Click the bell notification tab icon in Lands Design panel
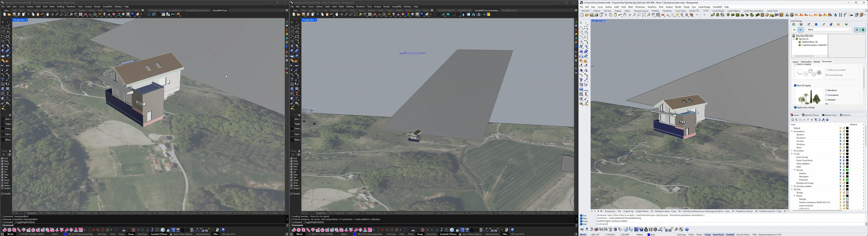 [x=816, y=24]
